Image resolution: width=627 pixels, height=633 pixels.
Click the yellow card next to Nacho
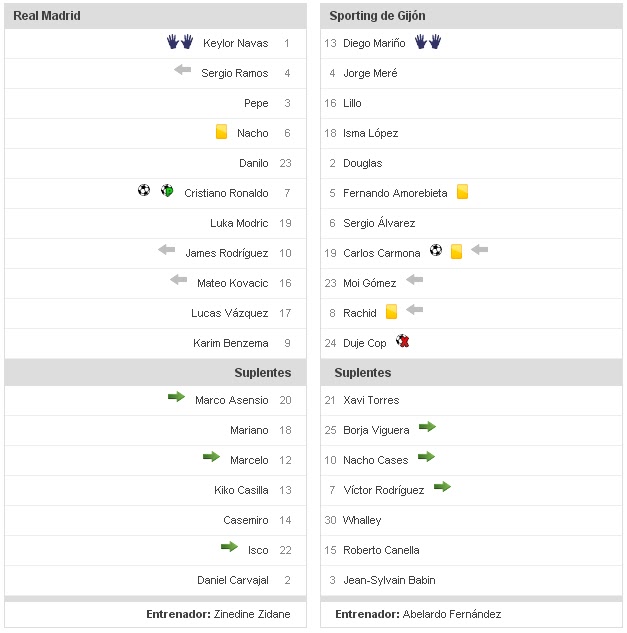(222, 132)
